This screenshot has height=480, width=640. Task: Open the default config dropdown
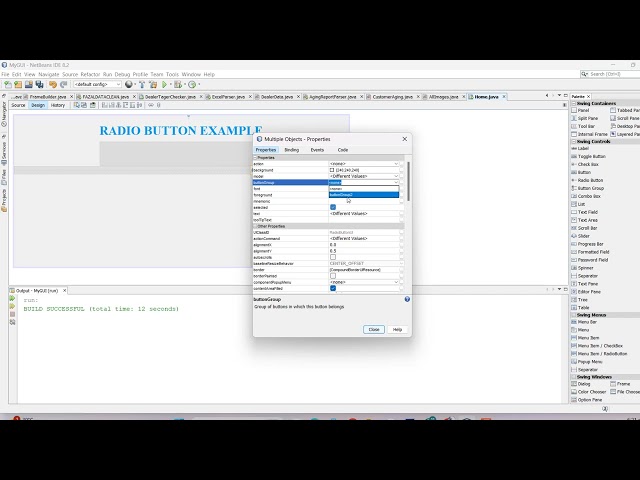click(97, 84)
